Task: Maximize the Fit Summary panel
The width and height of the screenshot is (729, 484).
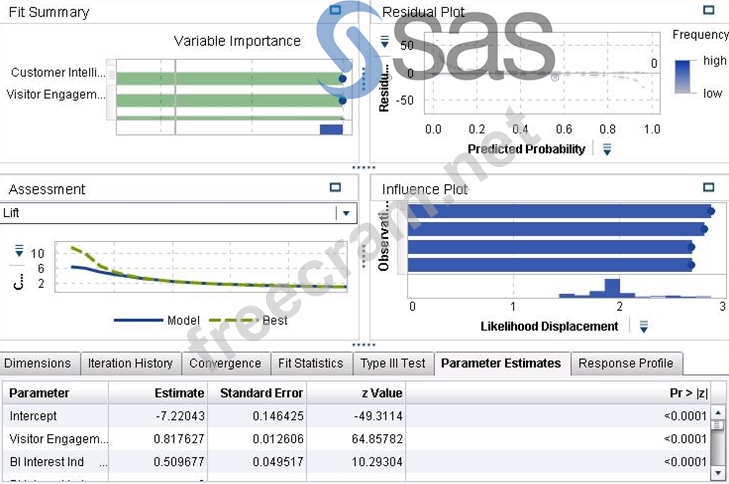Action: (335, 11)
